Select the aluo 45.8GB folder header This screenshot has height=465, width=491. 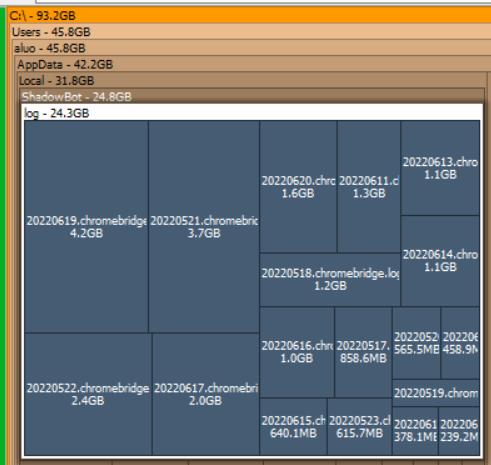click(x=252, y=48)
